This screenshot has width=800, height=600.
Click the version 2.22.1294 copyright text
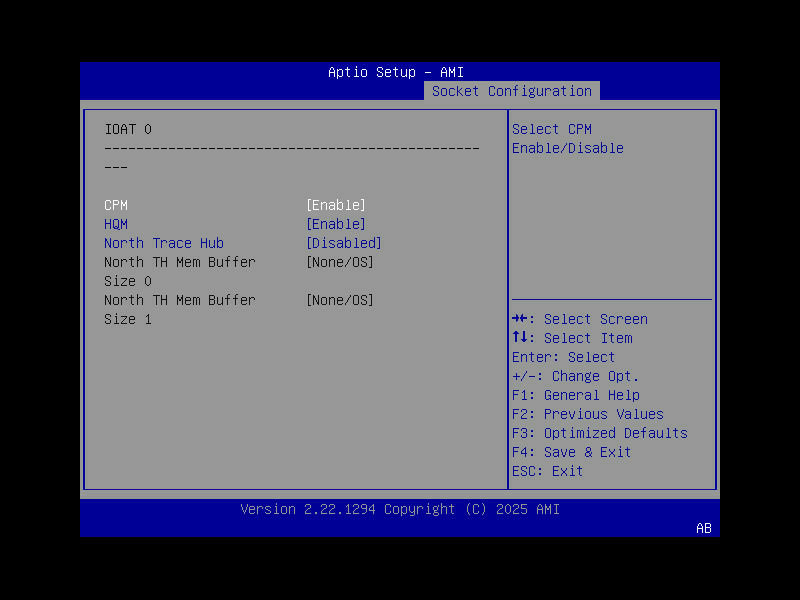click(x=400, y=509)
